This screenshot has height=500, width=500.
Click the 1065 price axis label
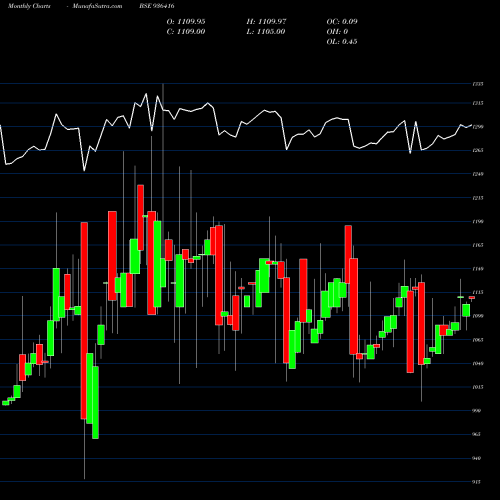pos(478,340)
